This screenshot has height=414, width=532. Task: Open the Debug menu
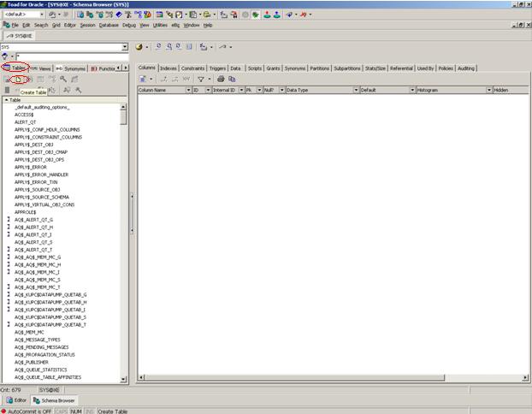tap(129, 25)
